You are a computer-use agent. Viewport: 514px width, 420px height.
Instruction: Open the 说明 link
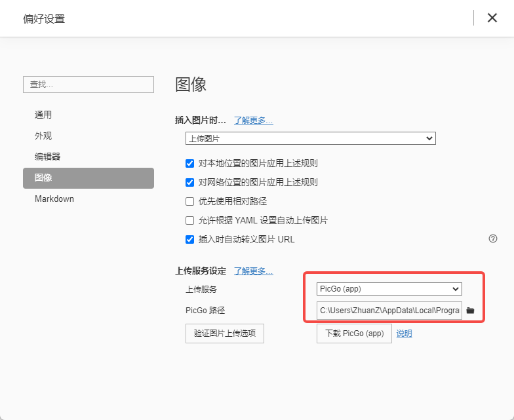[404, 334]
